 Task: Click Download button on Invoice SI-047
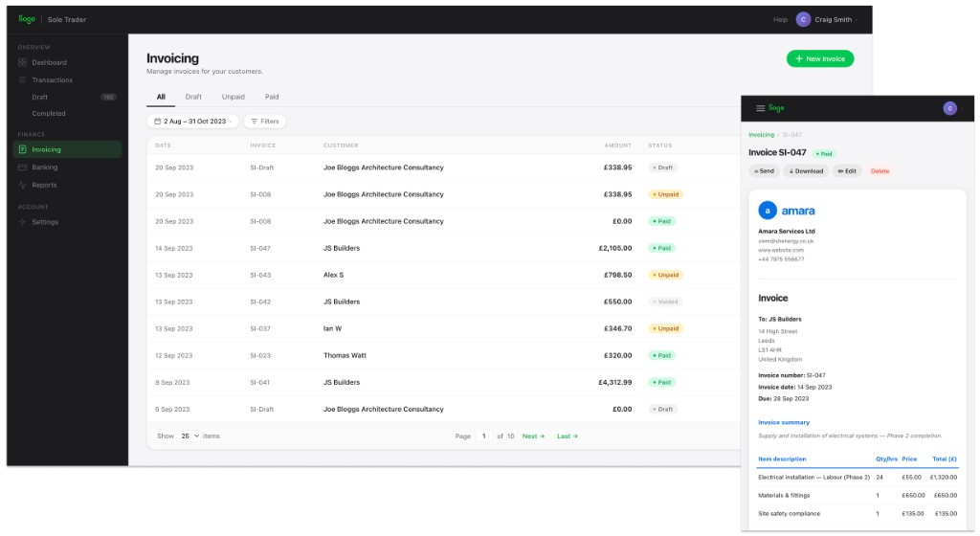tap(806, 171)
